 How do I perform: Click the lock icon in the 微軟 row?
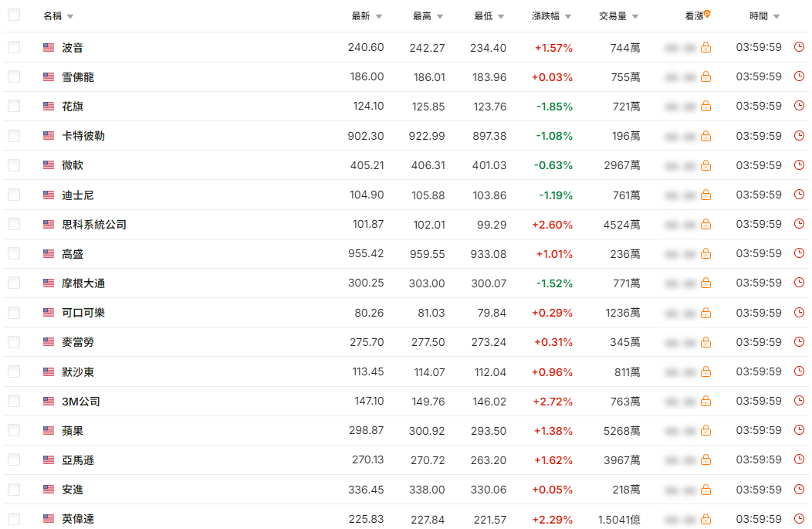pos(705,165)
